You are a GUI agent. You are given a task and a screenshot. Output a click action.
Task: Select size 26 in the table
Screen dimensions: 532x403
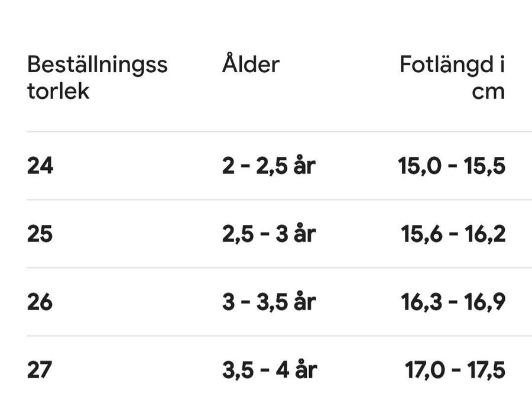coord(40,302)
